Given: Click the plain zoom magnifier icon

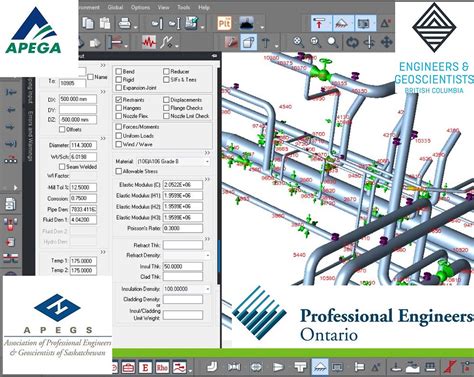Looking at the screenshot, I should tap(332, 42).
